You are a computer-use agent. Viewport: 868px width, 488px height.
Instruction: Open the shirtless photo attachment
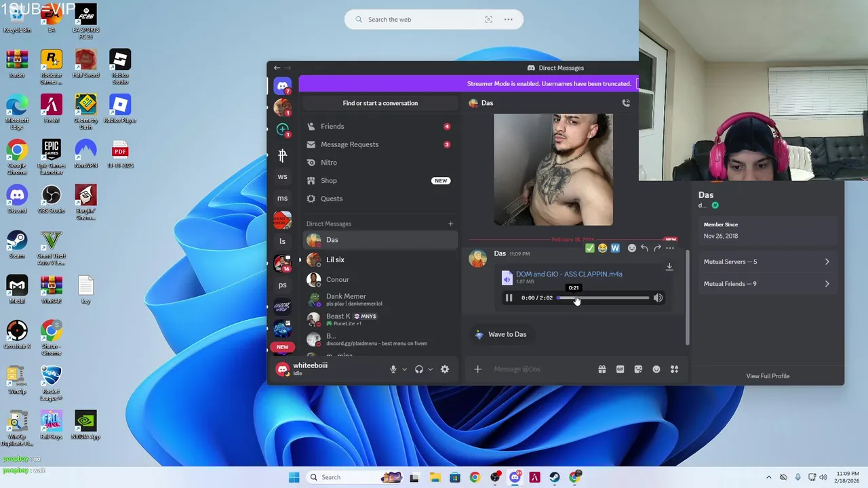click(x=553, y=169)
